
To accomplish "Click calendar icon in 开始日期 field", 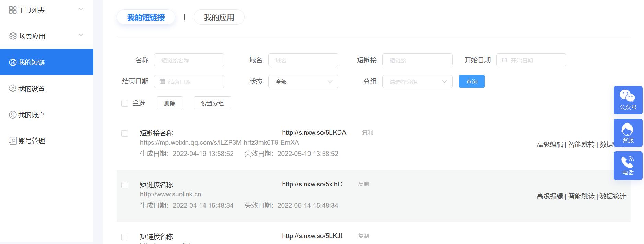I will pos(504,60).
